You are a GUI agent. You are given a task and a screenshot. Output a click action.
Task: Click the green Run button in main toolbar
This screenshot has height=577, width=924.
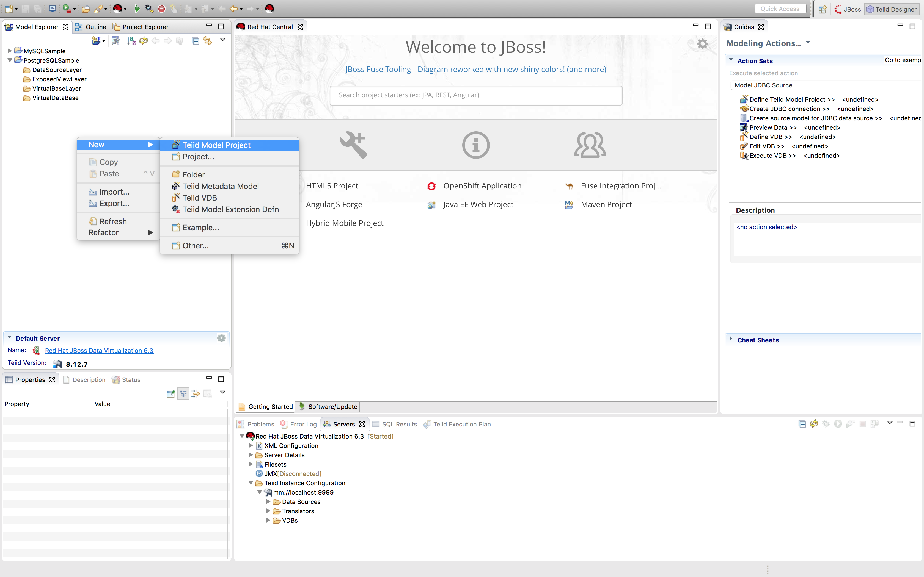[x=137, y=9]
